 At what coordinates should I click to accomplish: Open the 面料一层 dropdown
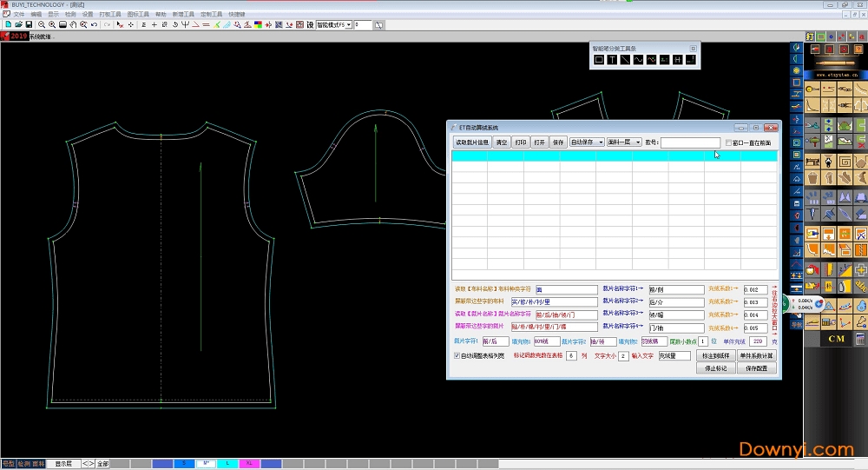pos(623,142)
